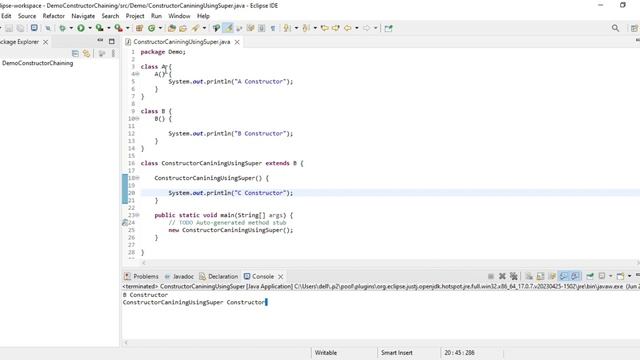
Task: Minimize the Package Explorer view
Action: click(100, 41)
